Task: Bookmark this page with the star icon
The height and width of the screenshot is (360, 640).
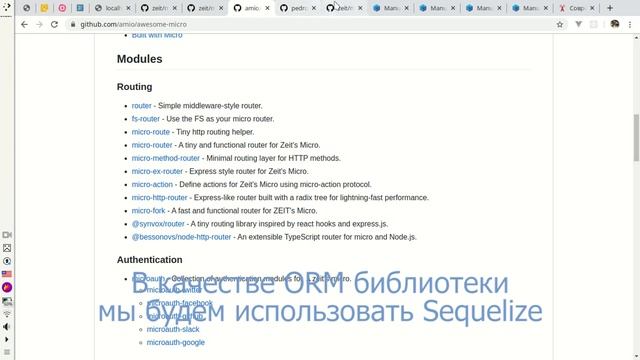Action: [560, 24]
